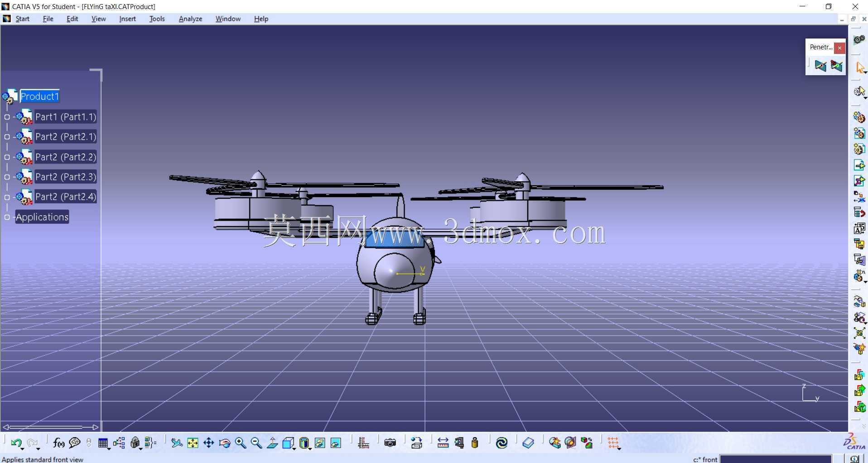The width and height of the screenshot is (868, 463).
Task: Click second Penetration mode icon
Action: tap(836, 66)
